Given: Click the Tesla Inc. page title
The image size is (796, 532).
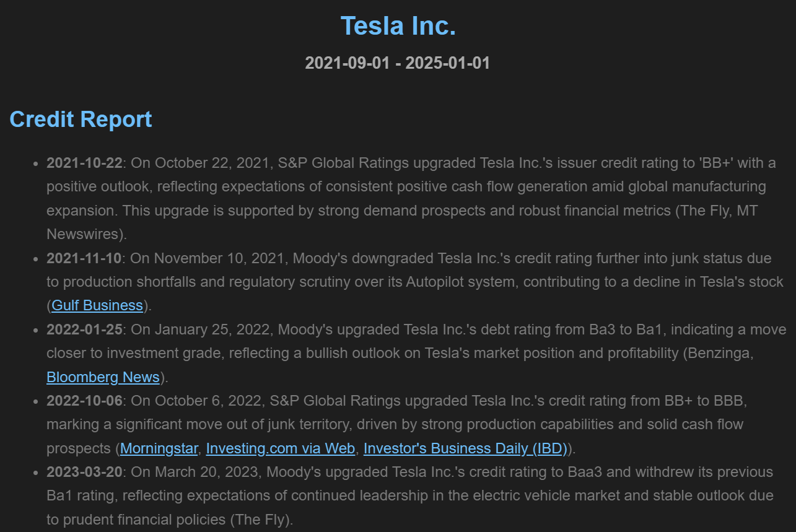Looking at the screenshot, I should (398, 26).
